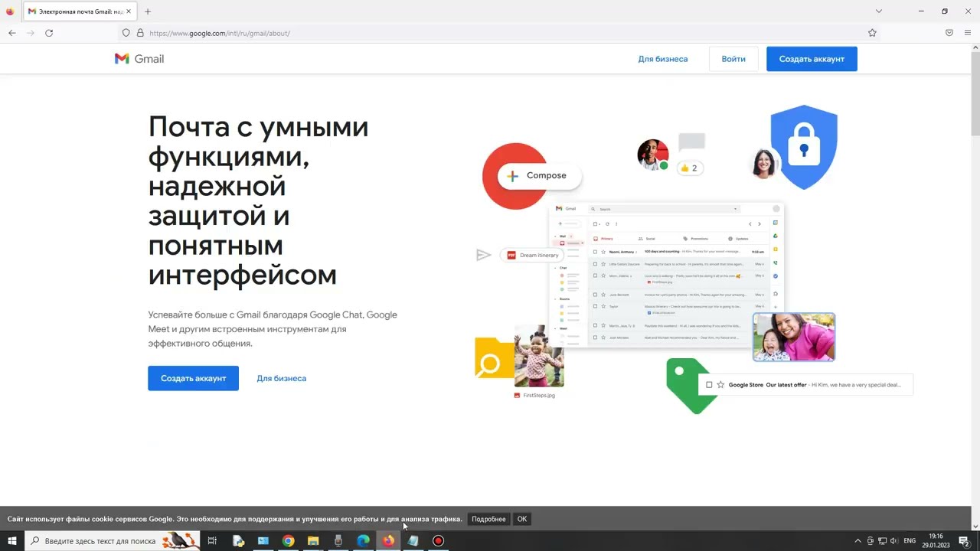This screenshot has width=980, height=551.
Task: Click the paragraph starting with Успевайте больше
Action: (x=273, y=329)
